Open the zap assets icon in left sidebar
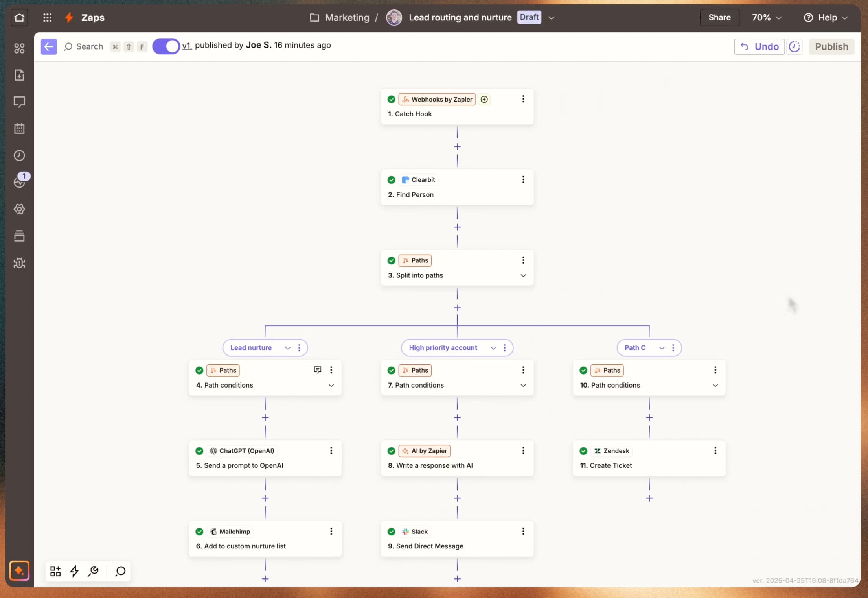 pyautogui.click(x=19, y=48)
